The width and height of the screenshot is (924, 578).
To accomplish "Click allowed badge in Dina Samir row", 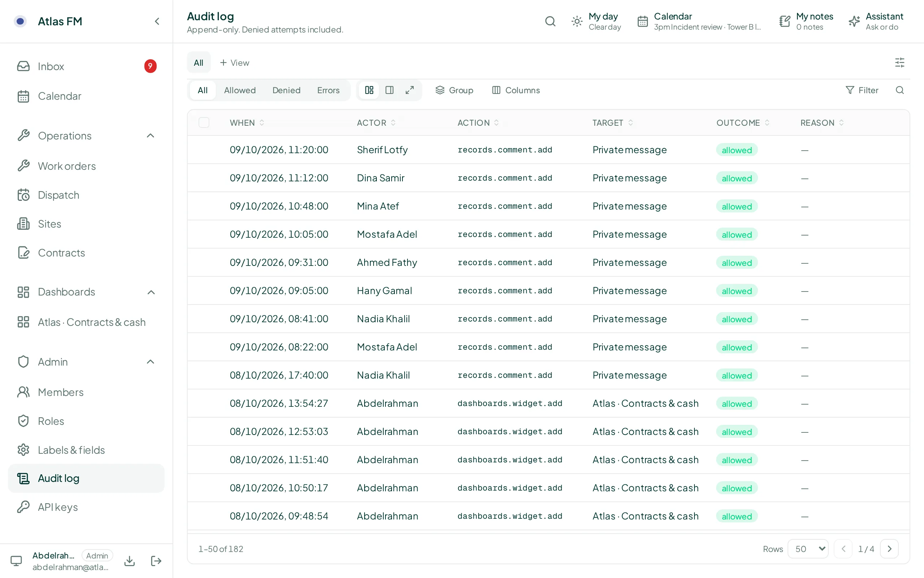I will tap(737, 178).
